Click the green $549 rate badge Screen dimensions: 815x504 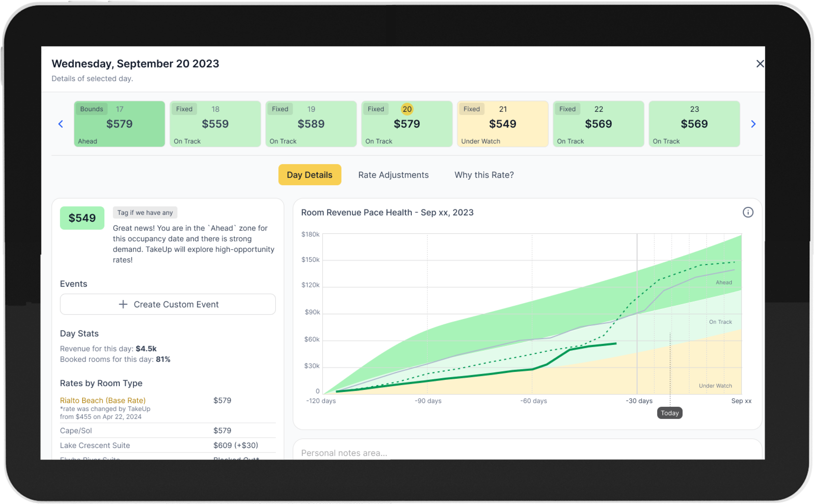pos(82,218)
